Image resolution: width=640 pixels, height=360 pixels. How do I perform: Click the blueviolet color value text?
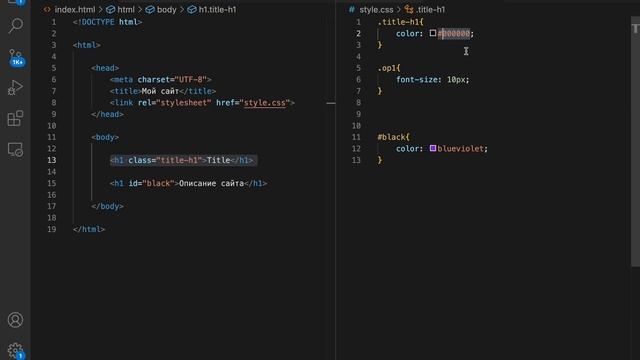[x=461, y=149]
